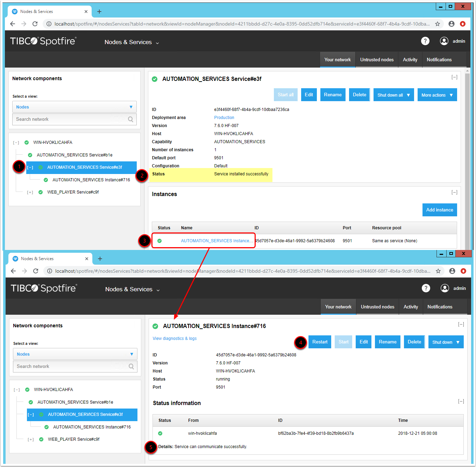The width and height of the screenshot is (476, 467).
Task: Open the More actions dropdown
Action: [437, 95]
